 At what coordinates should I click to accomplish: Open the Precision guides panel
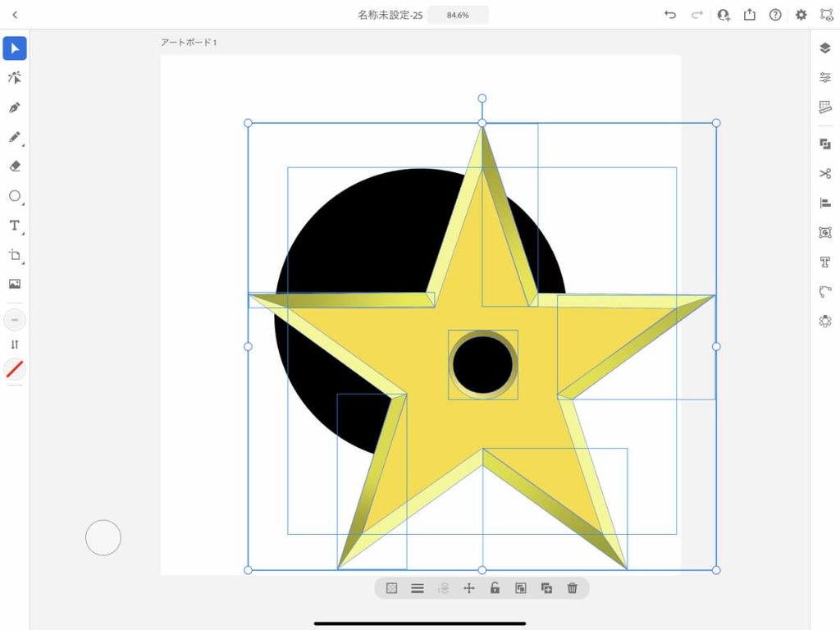[825, 107]
